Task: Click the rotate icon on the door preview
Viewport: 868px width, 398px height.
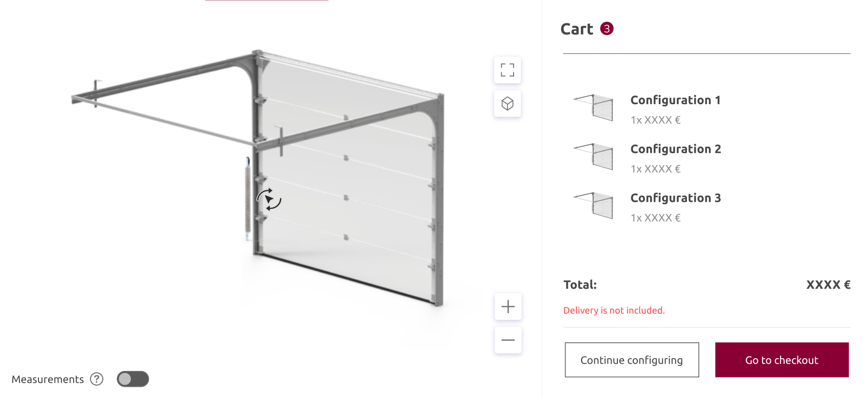Action: (x=269, y=199)
